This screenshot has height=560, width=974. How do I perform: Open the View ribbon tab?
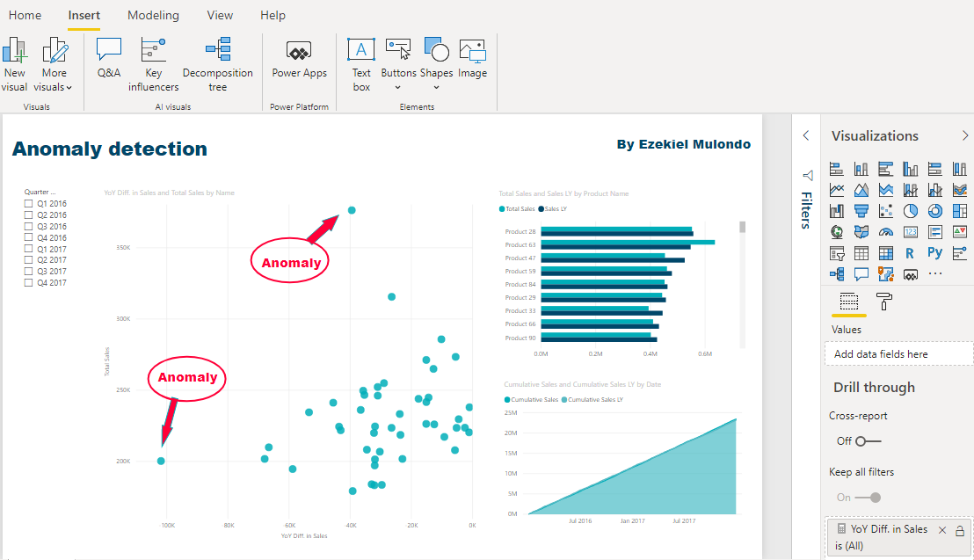220,15
